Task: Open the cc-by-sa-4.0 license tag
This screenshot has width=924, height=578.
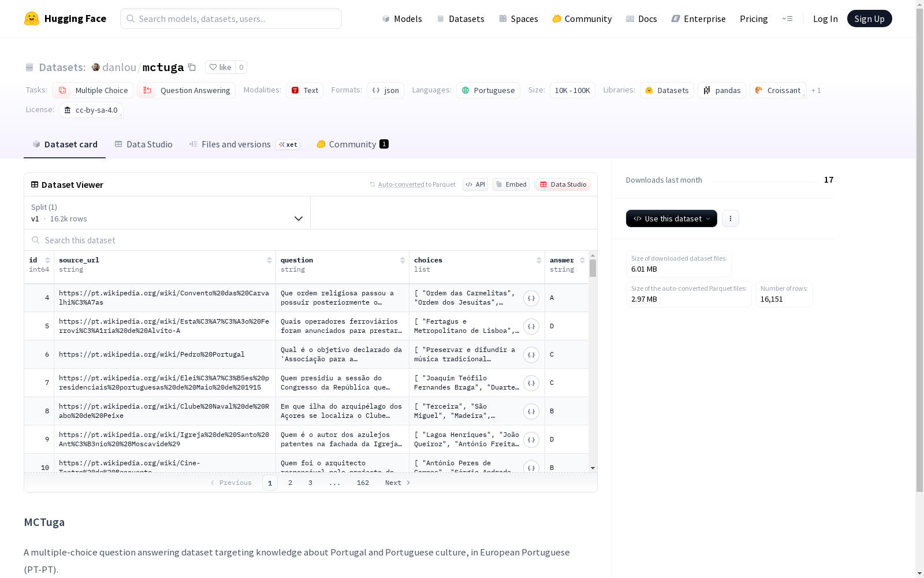Action: coord(91,110)
